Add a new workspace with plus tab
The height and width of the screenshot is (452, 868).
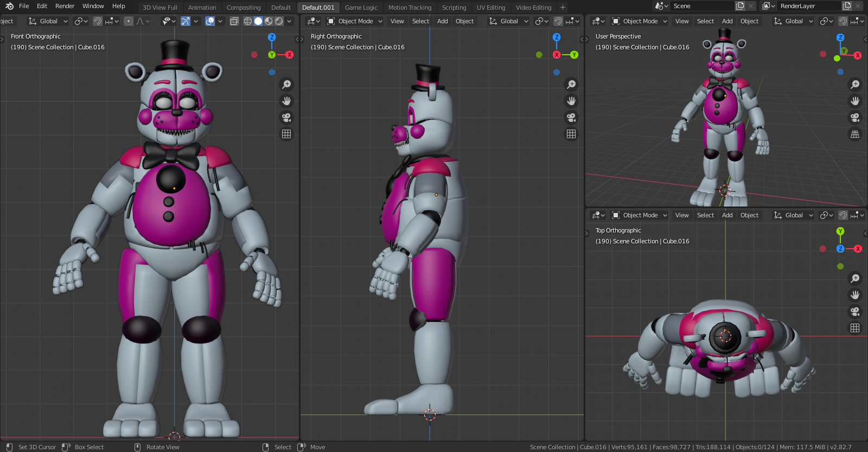(563, 8)
